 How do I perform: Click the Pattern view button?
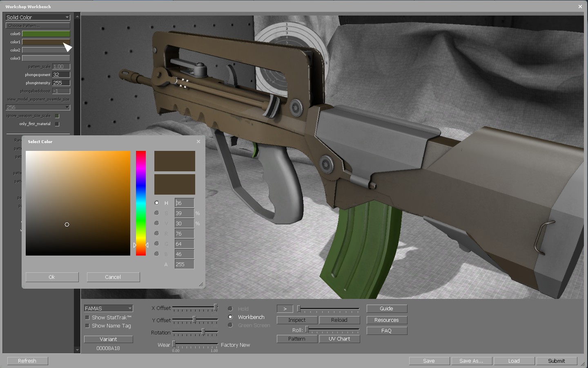297,339
